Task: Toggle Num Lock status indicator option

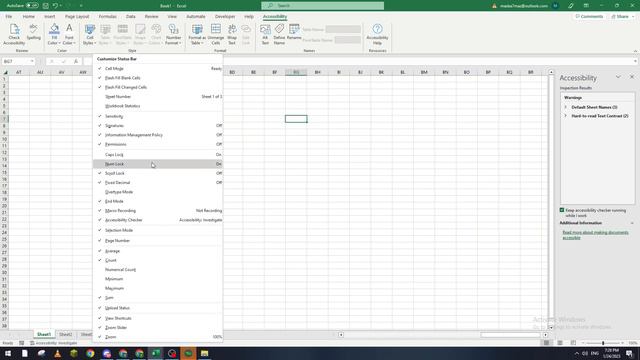Action: (x=158, y=164)
